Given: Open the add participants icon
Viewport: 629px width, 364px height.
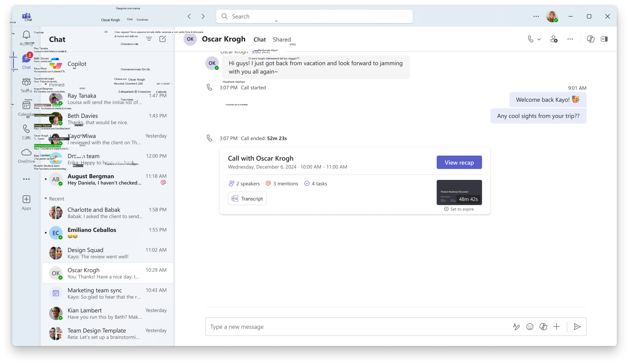Looking at the screenshot, I should 554,39.
